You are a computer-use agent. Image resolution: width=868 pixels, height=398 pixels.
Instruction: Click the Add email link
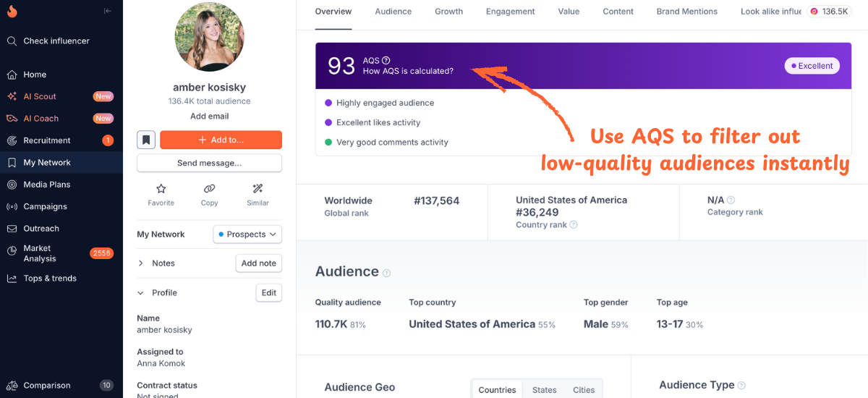209,116
